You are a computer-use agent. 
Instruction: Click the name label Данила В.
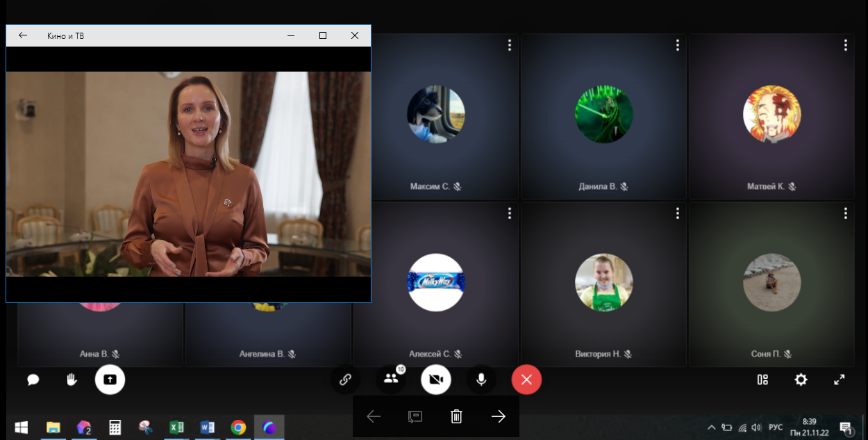coord(598,186)
